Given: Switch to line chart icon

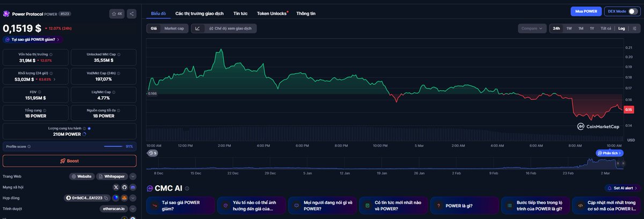Looking at the screenshot, I should coord(197,28).
